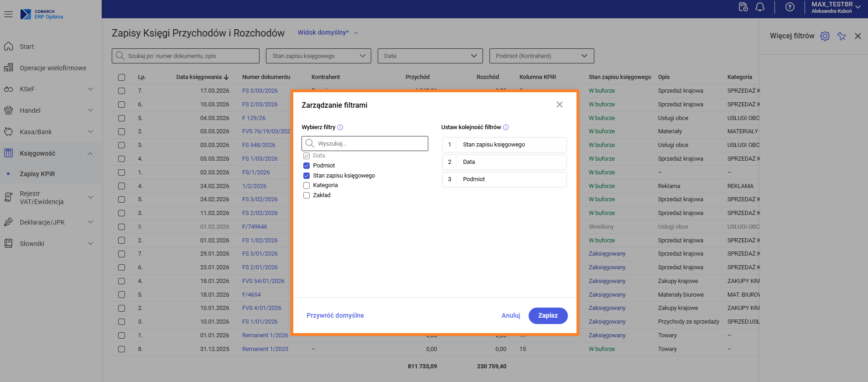Uncheck the Podmiot filter checkbox
The width and height of the screenshot is (868, 382).
(x=307, y=166)
